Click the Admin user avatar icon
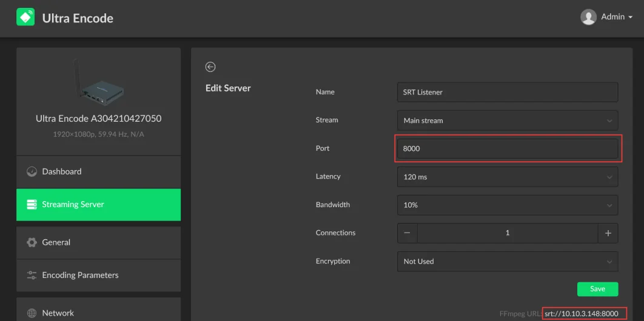The height and width of the screenshot is (321, 644). [x=588, y=17]
